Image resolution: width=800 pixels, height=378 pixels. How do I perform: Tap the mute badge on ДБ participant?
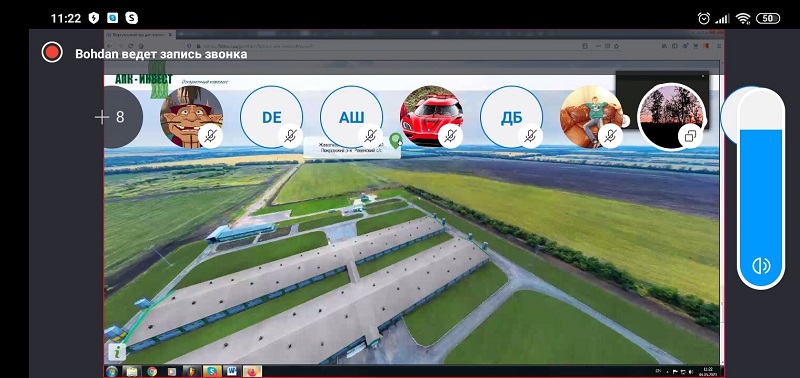click(x=531, y=136)
